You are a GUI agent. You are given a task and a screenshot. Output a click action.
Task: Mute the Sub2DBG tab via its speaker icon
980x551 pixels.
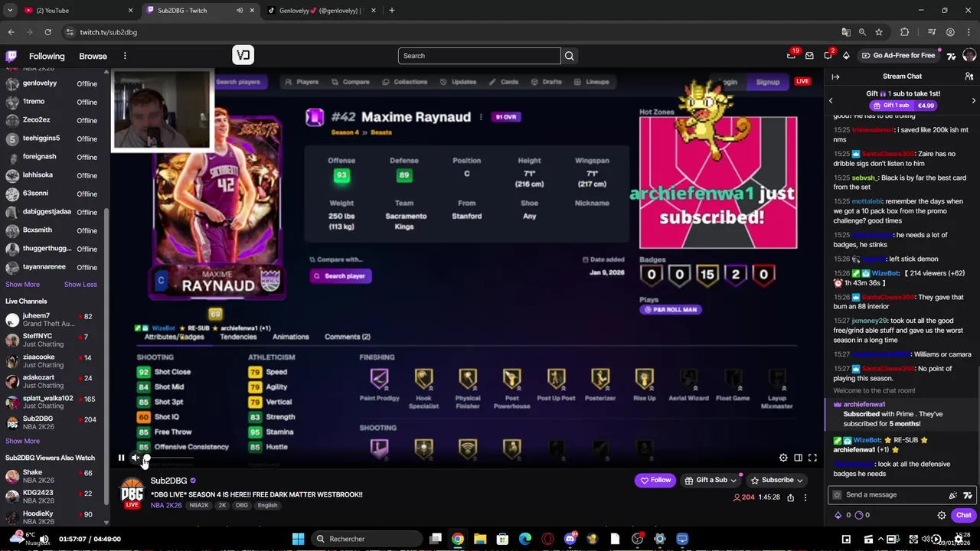(x=240, y=11)
